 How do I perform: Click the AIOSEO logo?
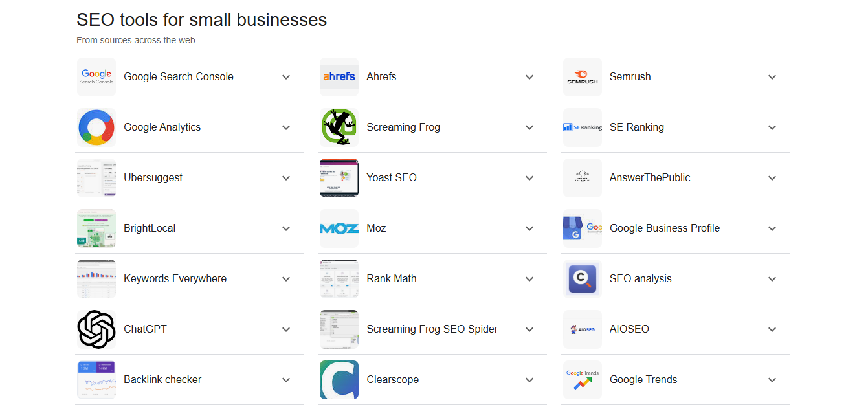[582, 329]
